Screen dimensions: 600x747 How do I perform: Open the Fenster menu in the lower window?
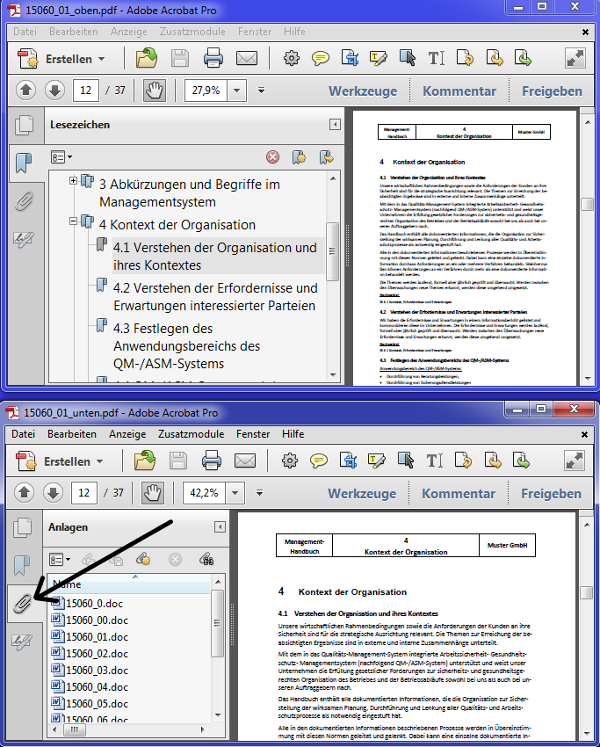tap(253, 434)
